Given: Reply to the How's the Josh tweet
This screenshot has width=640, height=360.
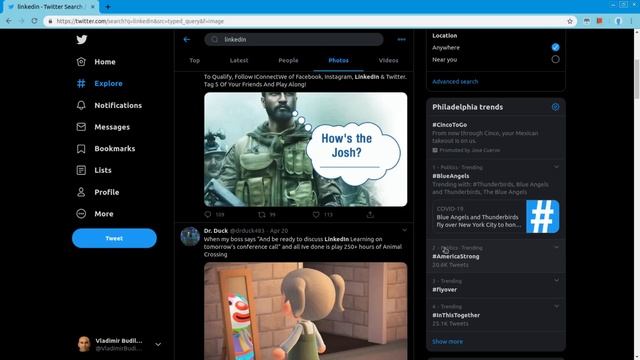Looking at the screenshot, I should click(x=208, y=214).
